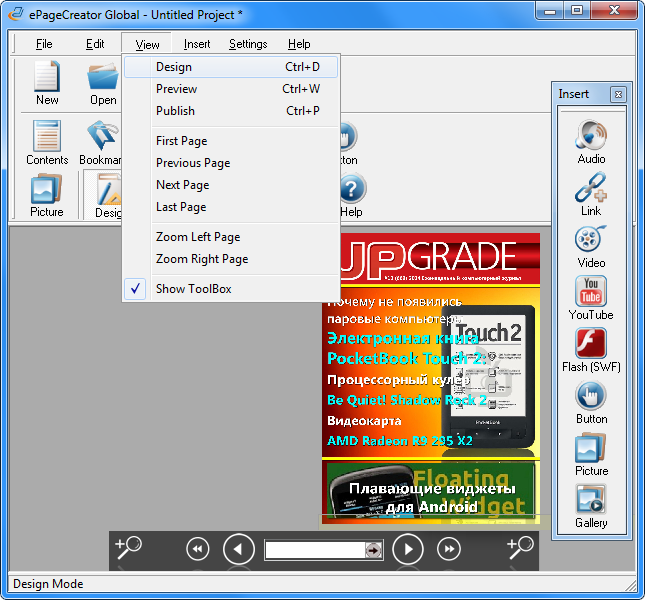Open the Insert menu in the menu bar
Viewport: 645px width, 600px height.
tap(197, 44)
